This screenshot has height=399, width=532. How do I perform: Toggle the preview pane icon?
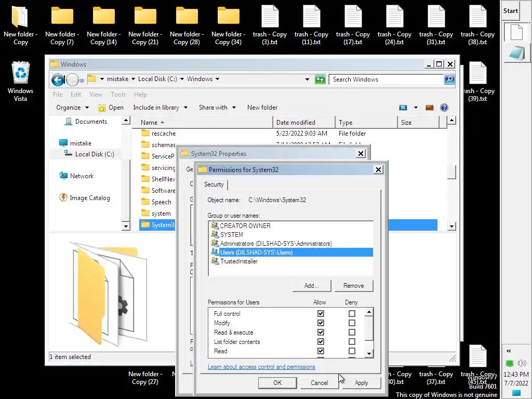(430, 108)
